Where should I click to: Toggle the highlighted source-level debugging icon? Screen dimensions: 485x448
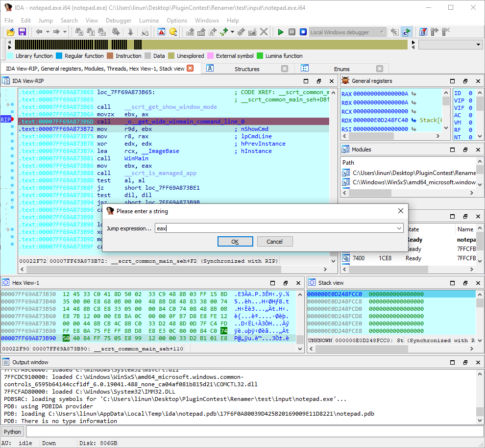(x=406, y=32)
